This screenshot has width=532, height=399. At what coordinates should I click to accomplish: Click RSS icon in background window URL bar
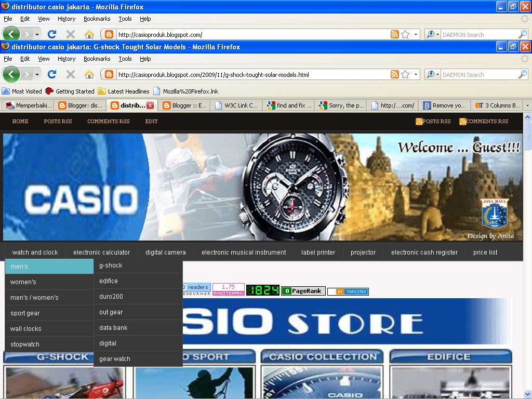(x=395, y=34)
